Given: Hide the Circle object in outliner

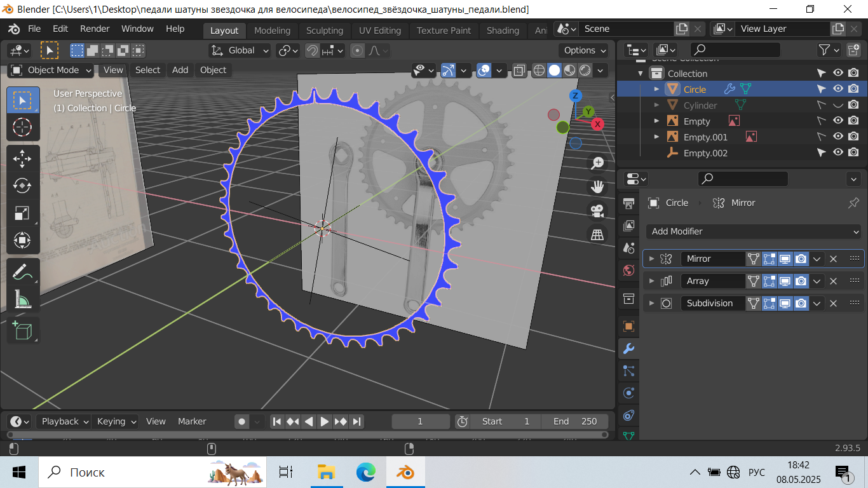Looking at the screenshot, I should click(x=838, y=89).
